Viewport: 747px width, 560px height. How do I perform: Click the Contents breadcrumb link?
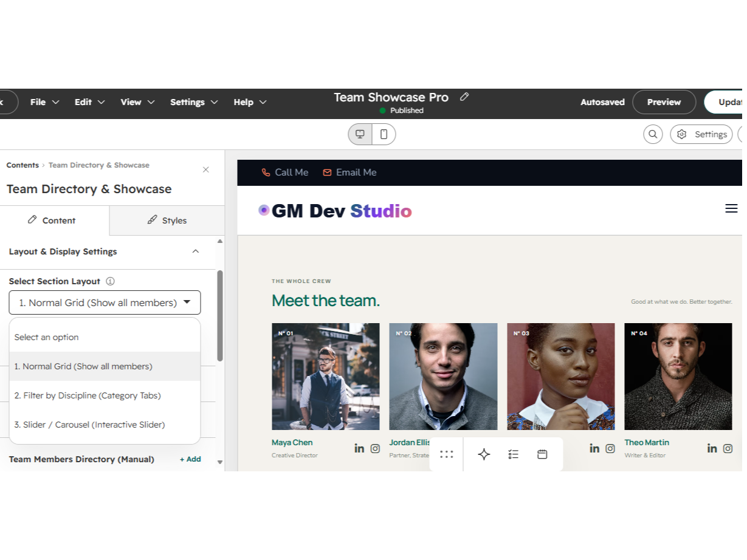(22, 166)
